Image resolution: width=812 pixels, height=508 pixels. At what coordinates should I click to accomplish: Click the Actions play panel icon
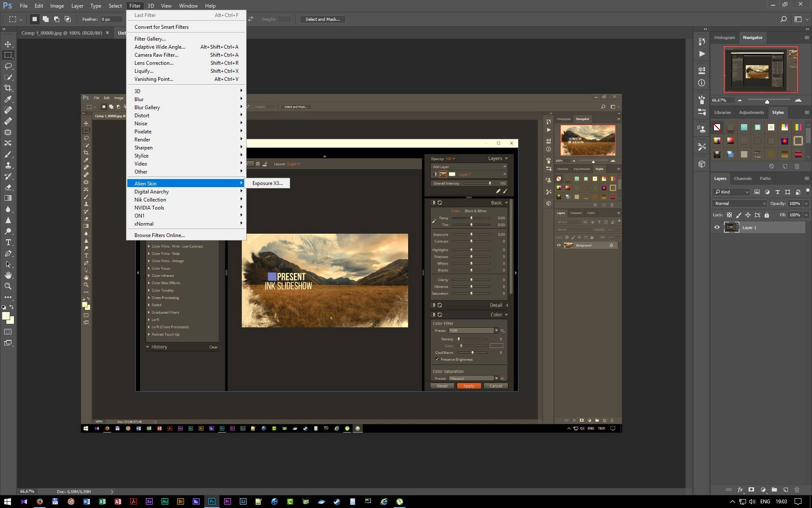[702, 54]
